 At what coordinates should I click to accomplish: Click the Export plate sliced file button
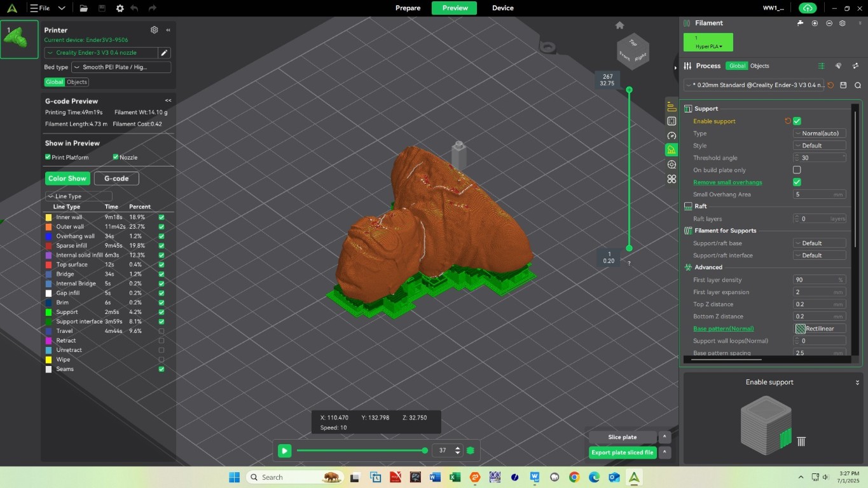(622, 452)
